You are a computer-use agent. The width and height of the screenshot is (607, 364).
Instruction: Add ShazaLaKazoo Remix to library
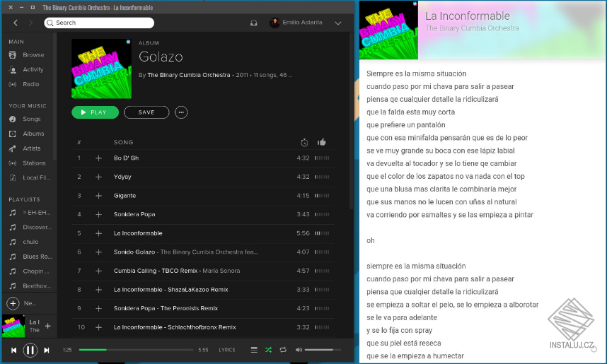pos(99,290)
